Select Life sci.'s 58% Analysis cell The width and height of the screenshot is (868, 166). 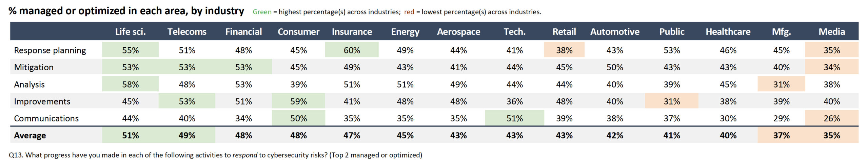(130, 84)
